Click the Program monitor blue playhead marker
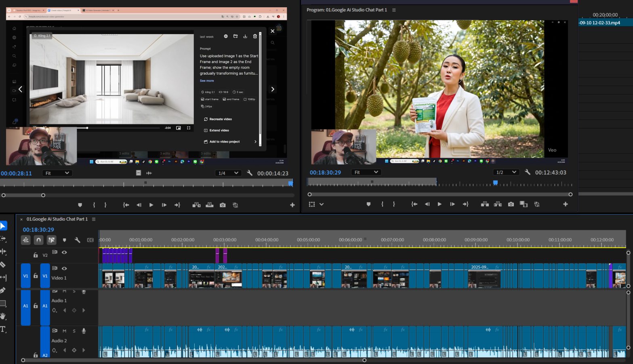633x364 pixels. (x=495, y=183)
